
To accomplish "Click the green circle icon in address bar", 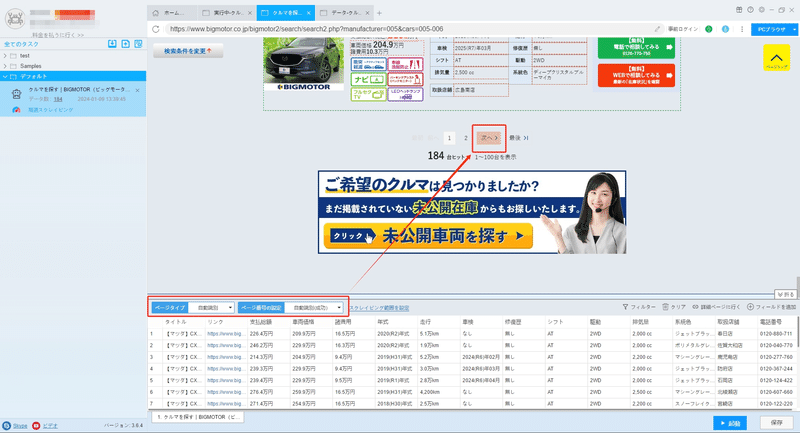I will point(709,29).
